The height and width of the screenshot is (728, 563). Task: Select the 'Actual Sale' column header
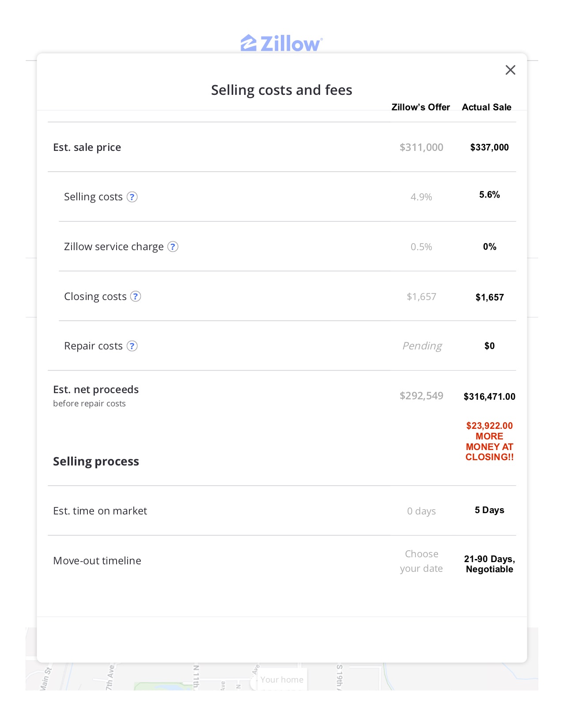(x=486, y=107)
